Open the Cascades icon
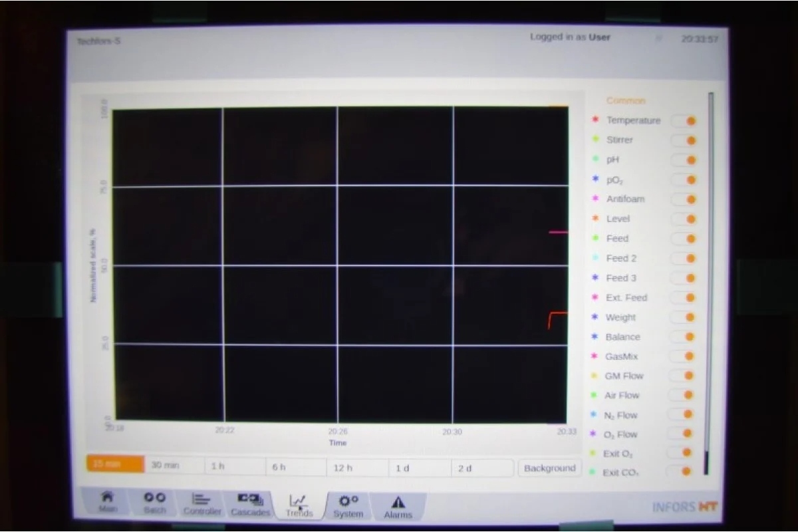This screenshot has width=798, height=532. coord(250,500)
